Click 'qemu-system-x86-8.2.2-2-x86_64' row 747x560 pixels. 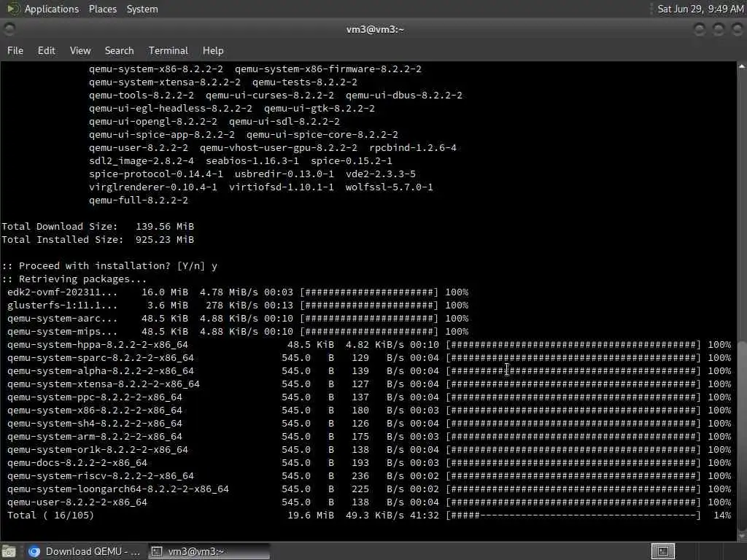(x=369, y=410)
